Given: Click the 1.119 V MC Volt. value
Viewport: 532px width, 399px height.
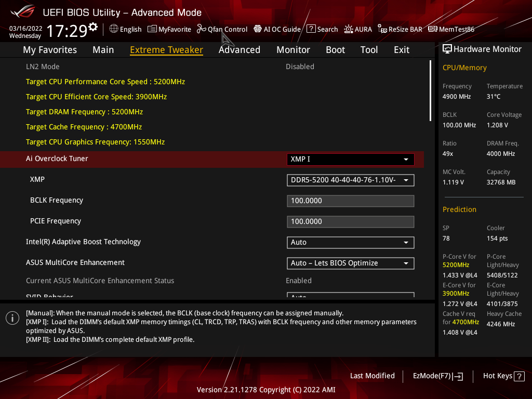Looking at the screenshot, I should [x=453, y=182].
